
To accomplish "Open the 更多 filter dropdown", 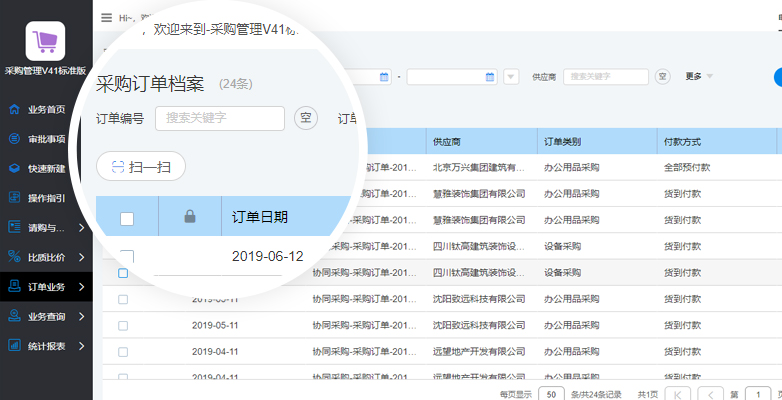I will point(699,76).
